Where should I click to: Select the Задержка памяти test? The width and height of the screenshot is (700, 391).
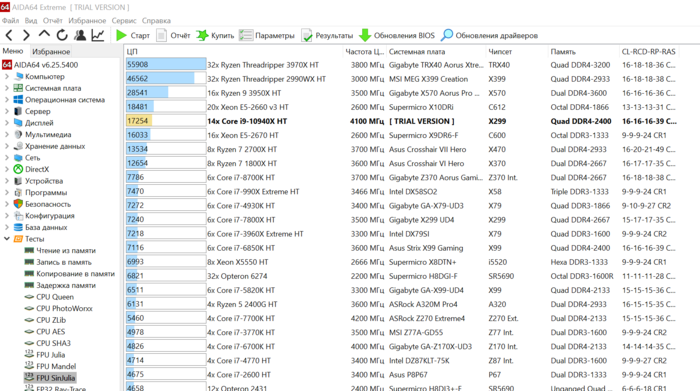[x=66, y=285]
